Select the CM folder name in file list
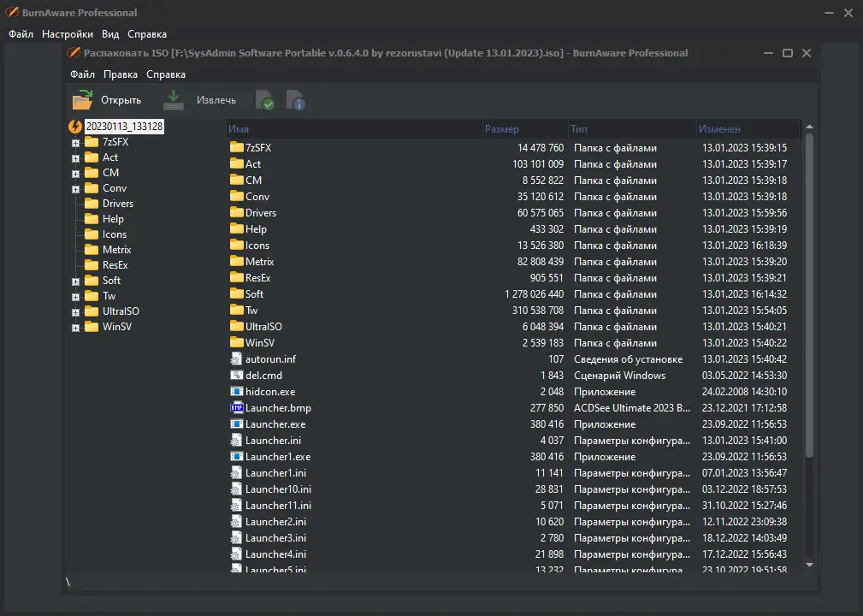 coord(254,180)
